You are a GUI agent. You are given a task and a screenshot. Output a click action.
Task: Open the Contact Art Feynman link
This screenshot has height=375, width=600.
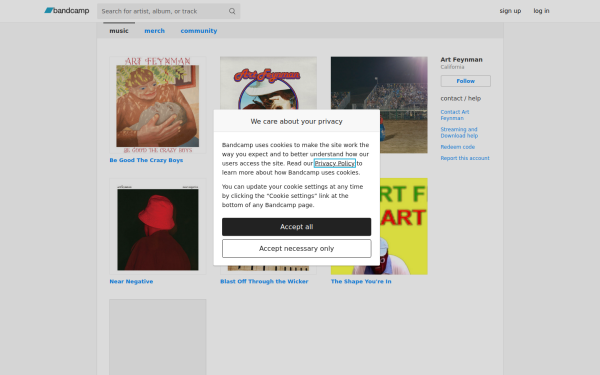(x=455, y=115)
